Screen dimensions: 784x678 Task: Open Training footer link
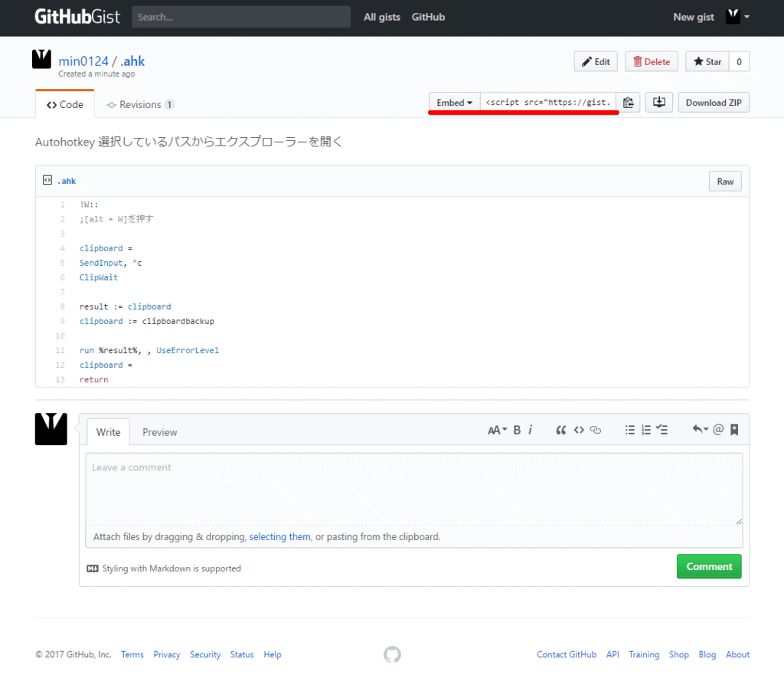(644, 654)
